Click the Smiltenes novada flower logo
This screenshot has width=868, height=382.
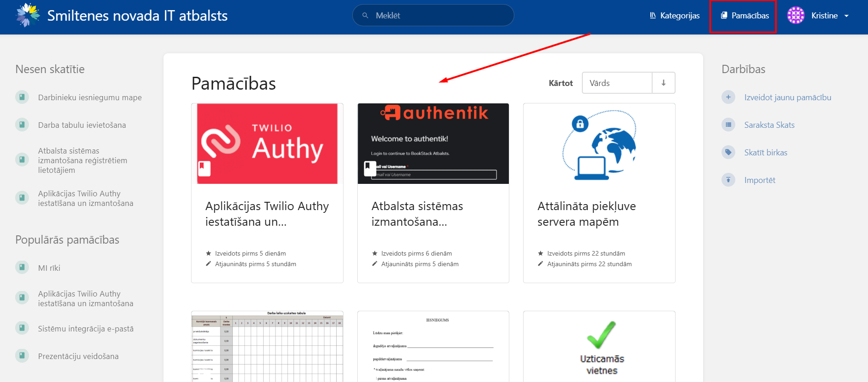28,15
